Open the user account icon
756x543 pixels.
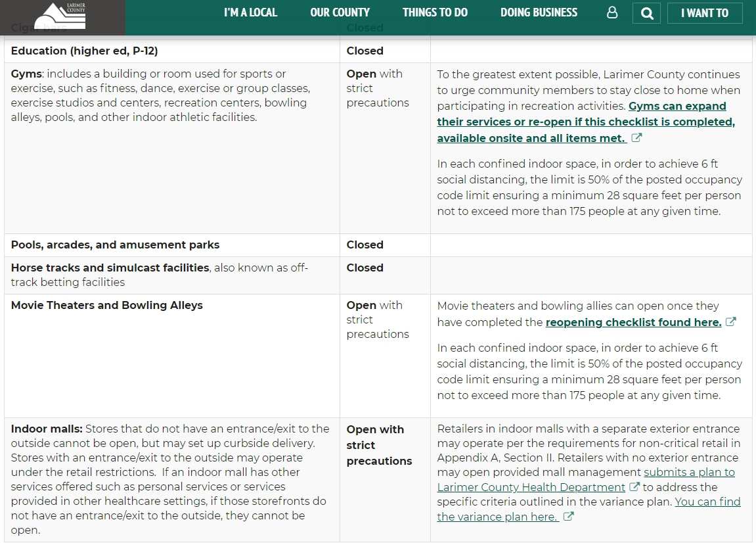612,12
